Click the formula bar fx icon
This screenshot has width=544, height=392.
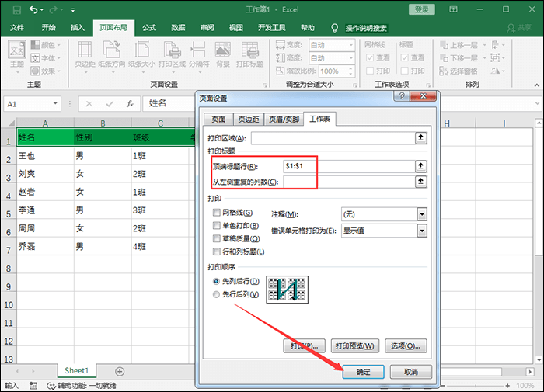point(130,104)
